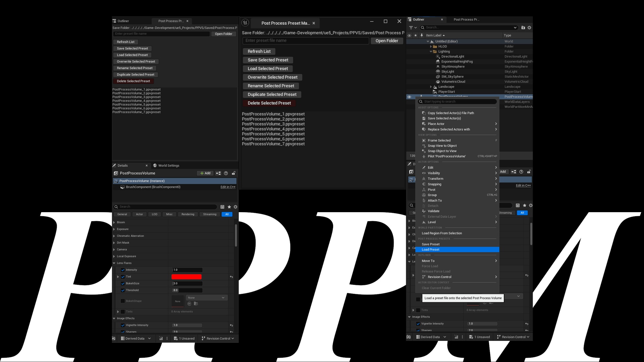
Task: Expand the Tint property arrow
Action: point(118,277)
